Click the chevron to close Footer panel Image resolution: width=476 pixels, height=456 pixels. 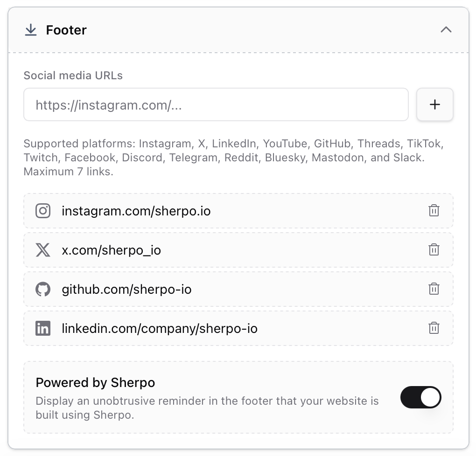[x=446, y=29]
